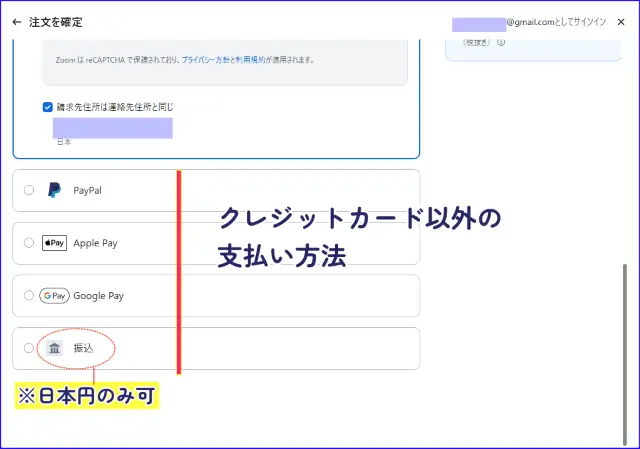640x449 pixels.
Task: Select the Apple Pay radio button
Action: click(29, 242)
